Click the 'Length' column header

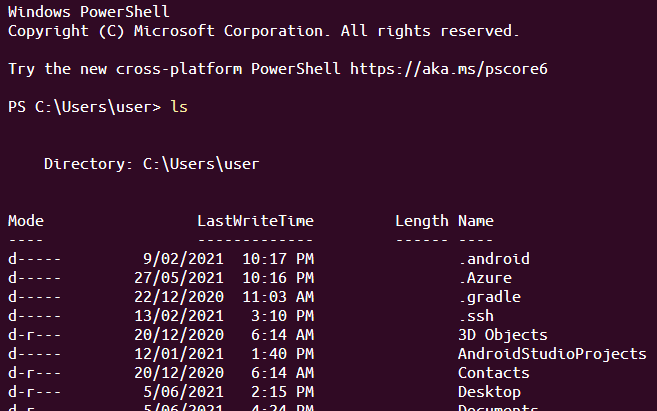[422, 221]
